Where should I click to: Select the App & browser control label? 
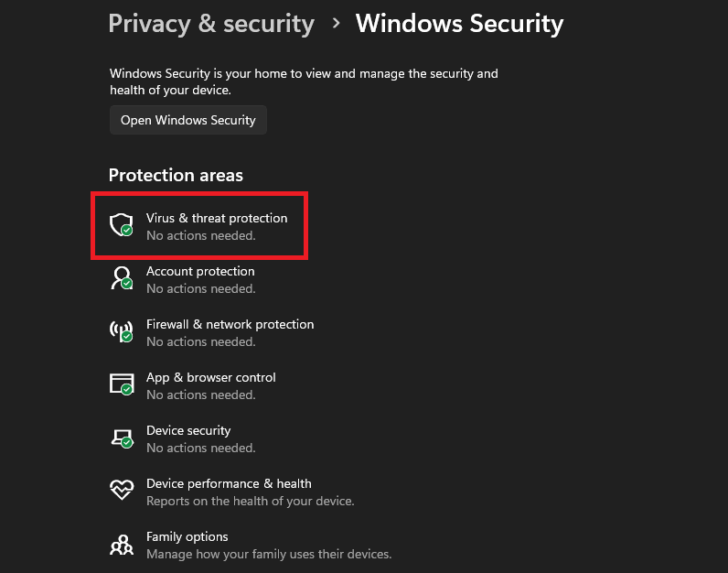210,377
